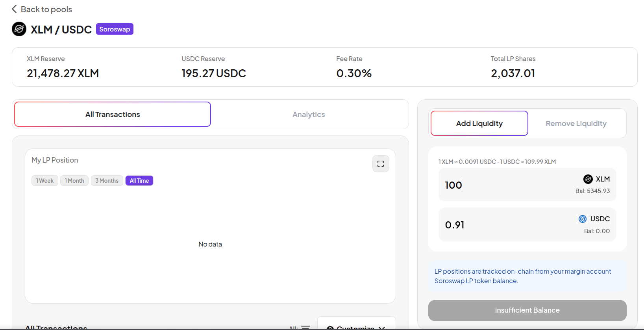Screen dimensions: 644x330
Task: Select the 3 Months time range
Action: point(107,181)
